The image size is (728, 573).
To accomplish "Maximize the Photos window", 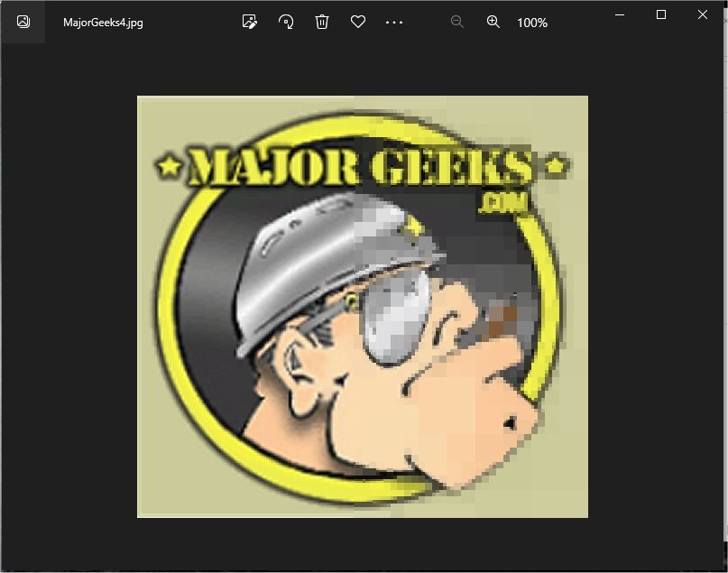I will tap(661, 14).
